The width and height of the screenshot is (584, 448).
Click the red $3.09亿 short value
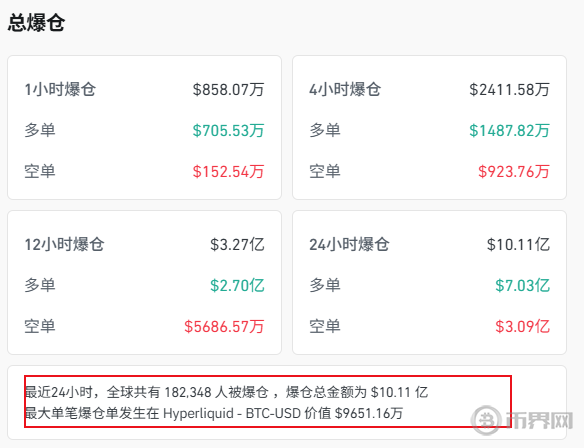pos(522,327)
